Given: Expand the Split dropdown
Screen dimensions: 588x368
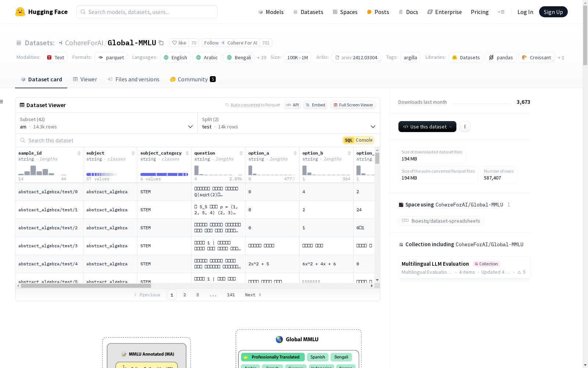Looking at the screenshot, I should click(289, 123).
